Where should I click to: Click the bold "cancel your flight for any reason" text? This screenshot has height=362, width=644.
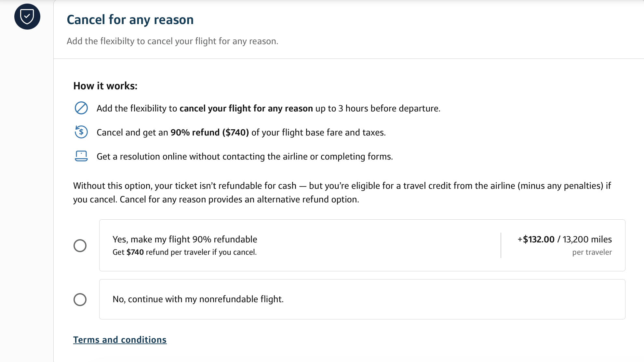pyautogui.click(x=246, y=109)
